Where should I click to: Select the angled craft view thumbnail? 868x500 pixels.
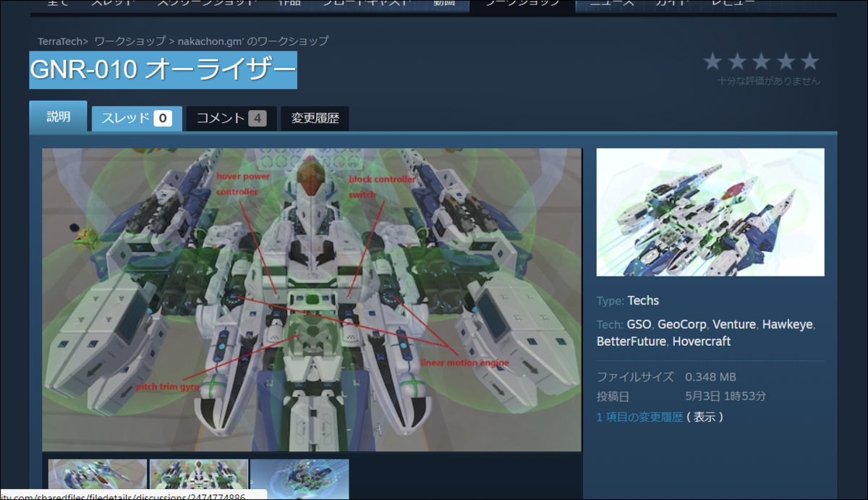click(98, 479)
